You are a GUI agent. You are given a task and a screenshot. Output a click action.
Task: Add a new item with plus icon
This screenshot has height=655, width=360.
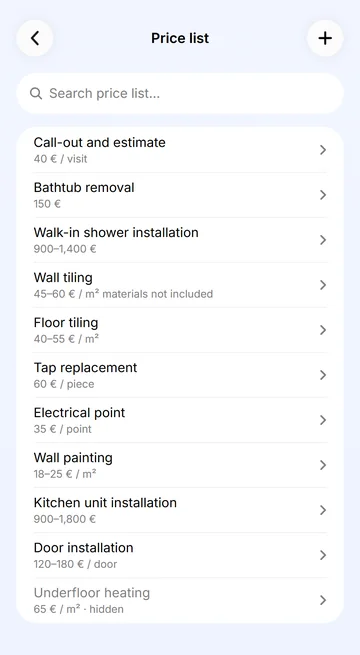(325, 38)
